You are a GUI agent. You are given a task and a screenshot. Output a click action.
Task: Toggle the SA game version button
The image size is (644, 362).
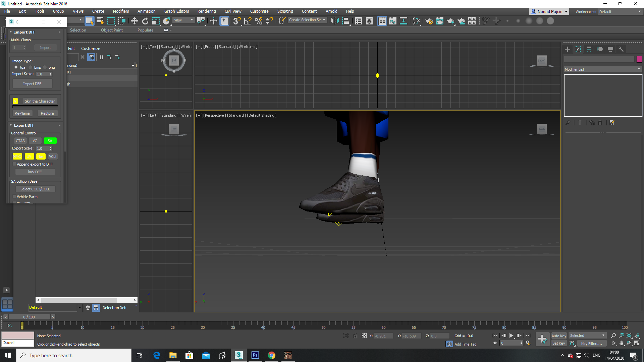coord(50,141)
